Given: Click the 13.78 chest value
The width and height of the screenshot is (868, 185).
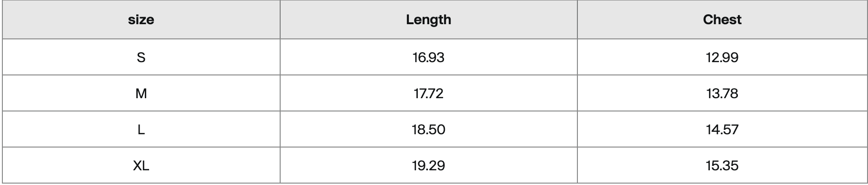Looking at the screenshot, I should click(x=722, y=93).
